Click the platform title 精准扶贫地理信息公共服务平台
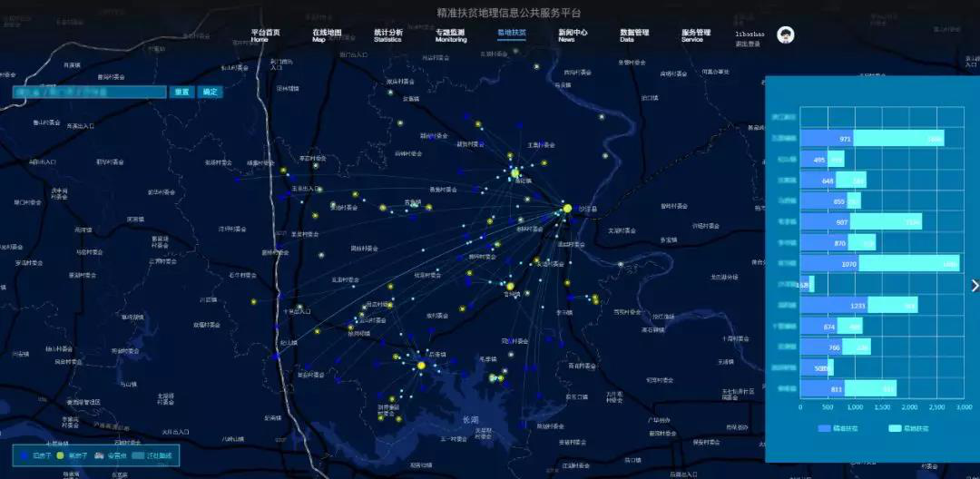The height and width of the screenshot is (479, 980). point(509,13)
